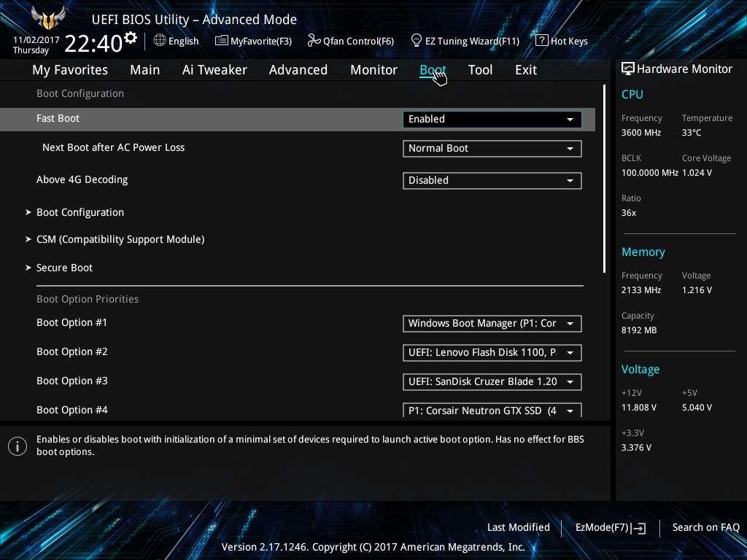747x560 pixels.
Task: Switch to the Monitor tab
Action: pyautogui.click(x=373, y=70)
